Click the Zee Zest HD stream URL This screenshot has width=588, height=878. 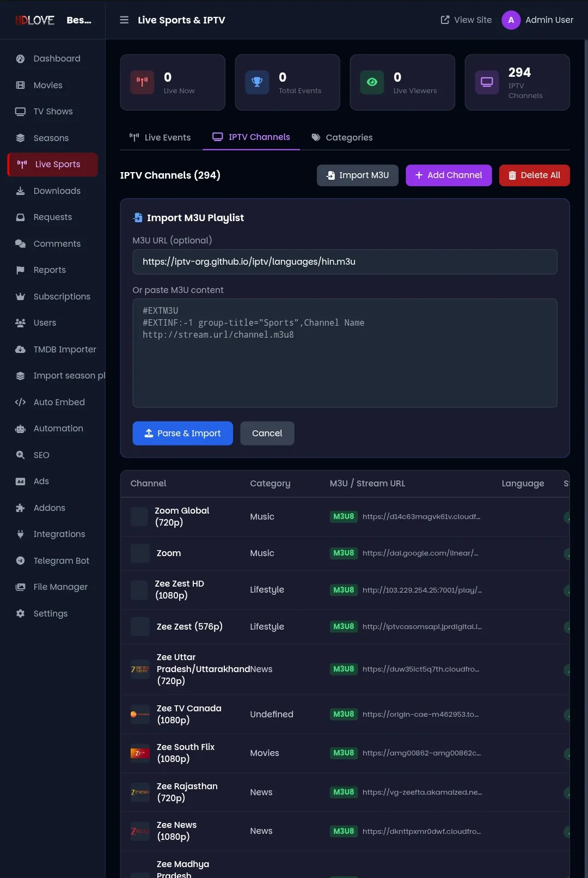tap(422, 590)
